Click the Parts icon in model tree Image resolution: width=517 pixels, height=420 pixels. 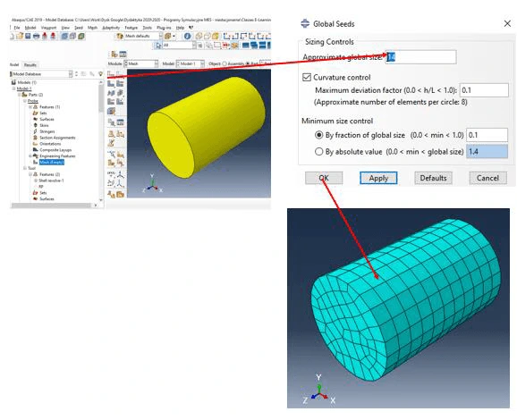(24, 95)
